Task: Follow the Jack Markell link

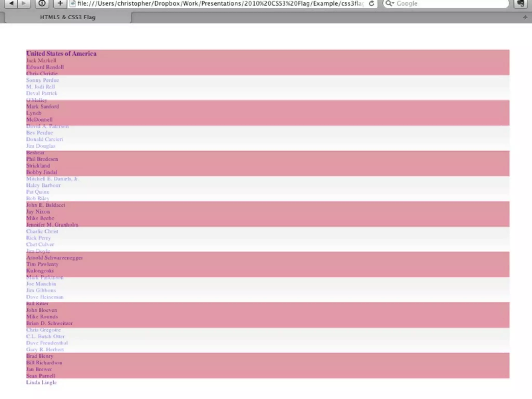Action: coord(41,61)
